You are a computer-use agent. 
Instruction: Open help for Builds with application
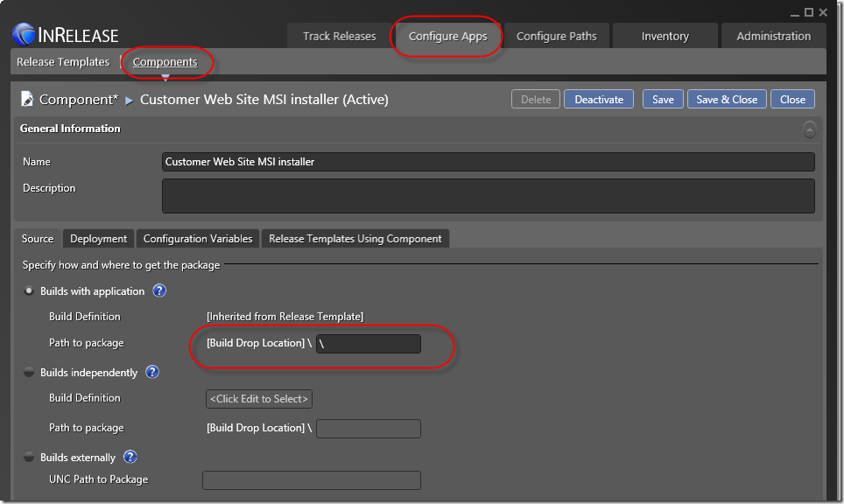(159, 290)
